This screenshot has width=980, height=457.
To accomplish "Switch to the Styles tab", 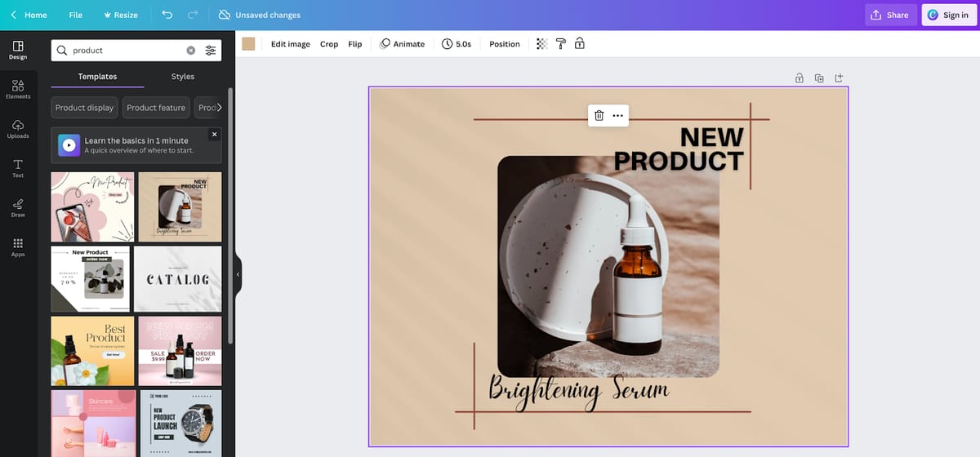I will (183, 77).
